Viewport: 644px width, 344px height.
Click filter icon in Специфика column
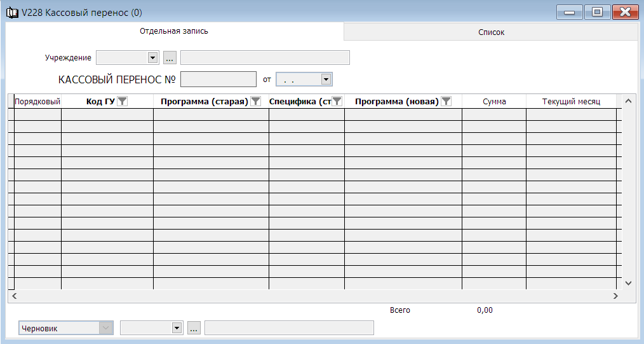point(337,101)
